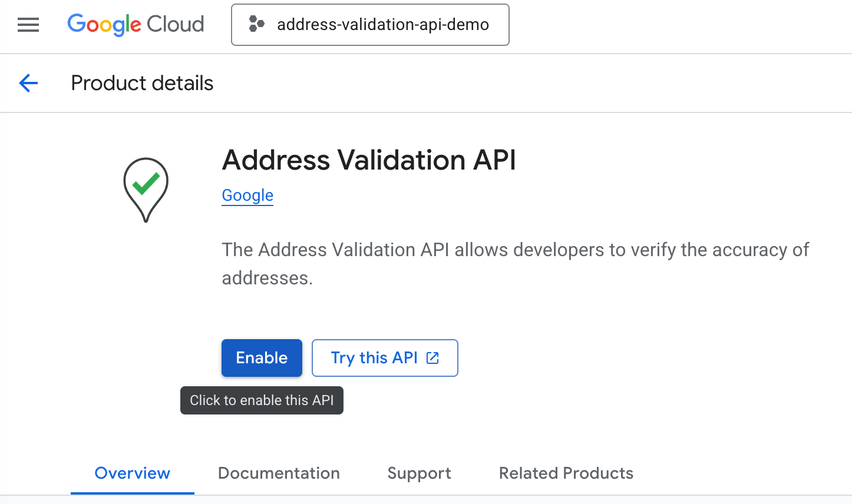Follow the Google publisher link

tap(247, 195)
